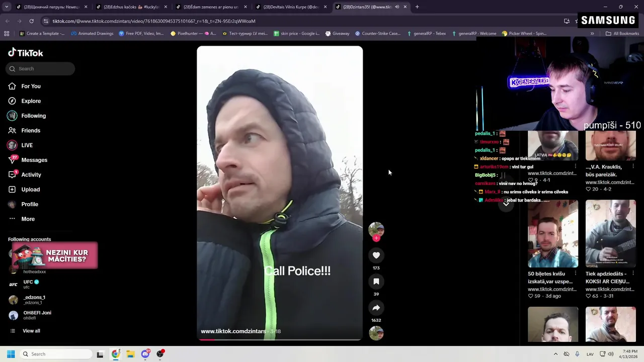644x362 pixels.
Task: Open a new browser tab
Action: pos(417,7)
